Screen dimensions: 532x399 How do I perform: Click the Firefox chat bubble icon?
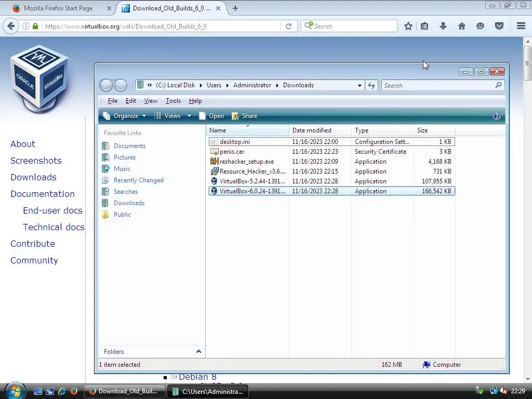(480, 26)
